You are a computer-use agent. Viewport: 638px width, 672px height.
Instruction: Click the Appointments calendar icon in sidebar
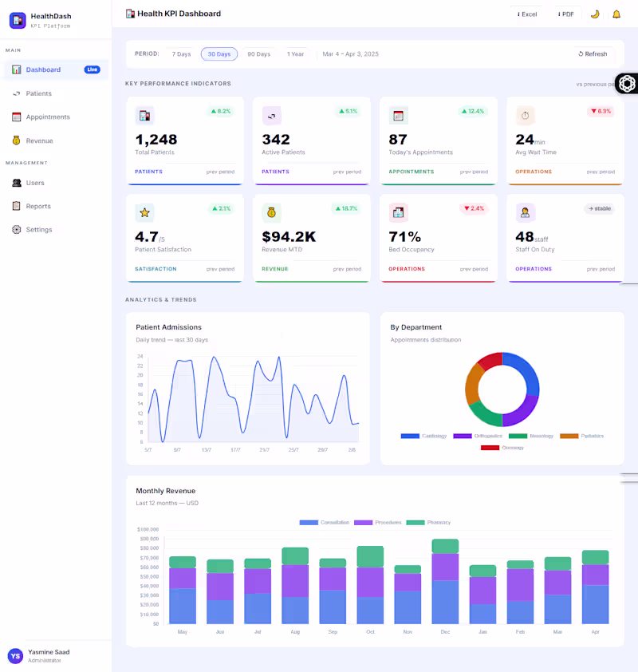pyautogui.click(x=16, y=117)
